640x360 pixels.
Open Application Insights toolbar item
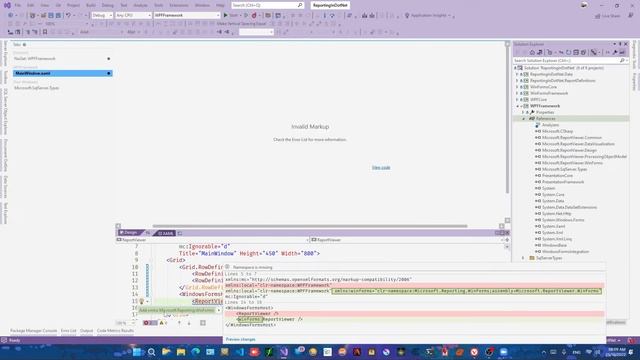point(428,16)
